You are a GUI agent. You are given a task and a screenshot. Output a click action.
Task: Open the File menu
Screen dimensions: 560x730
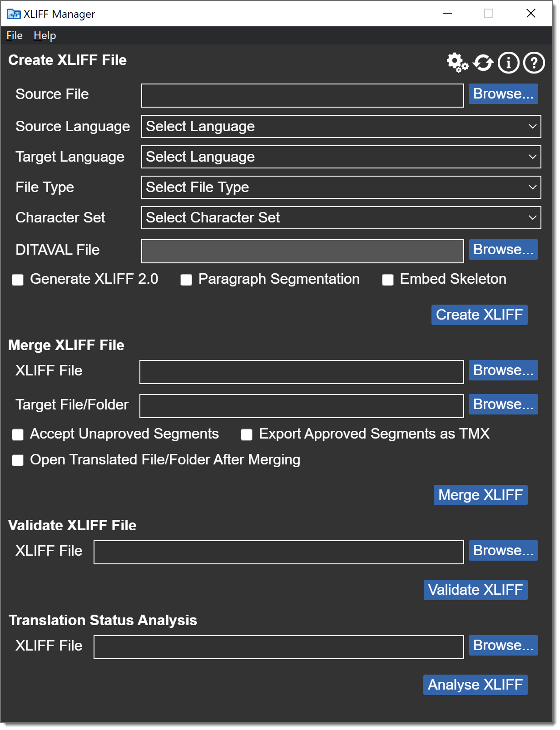pos(15,35)
